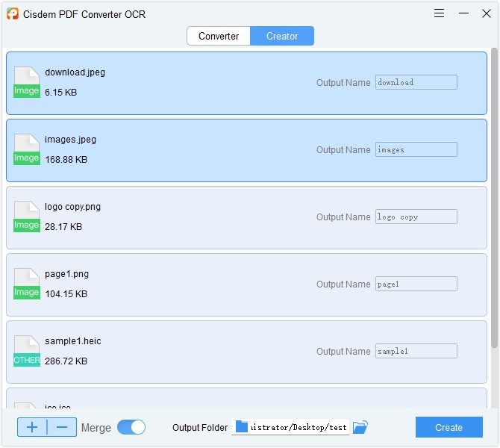Click the page1.png image file icon
The width and height of the screenshot is (500, 448).
point(27,284)
